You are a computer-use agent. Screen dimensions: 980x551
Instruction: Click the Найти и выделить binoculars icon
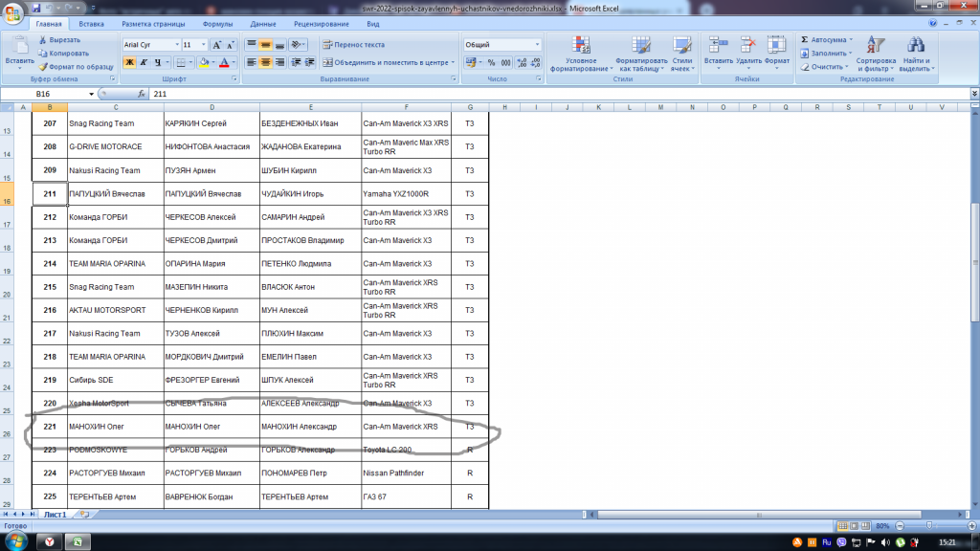coord(916,45)
